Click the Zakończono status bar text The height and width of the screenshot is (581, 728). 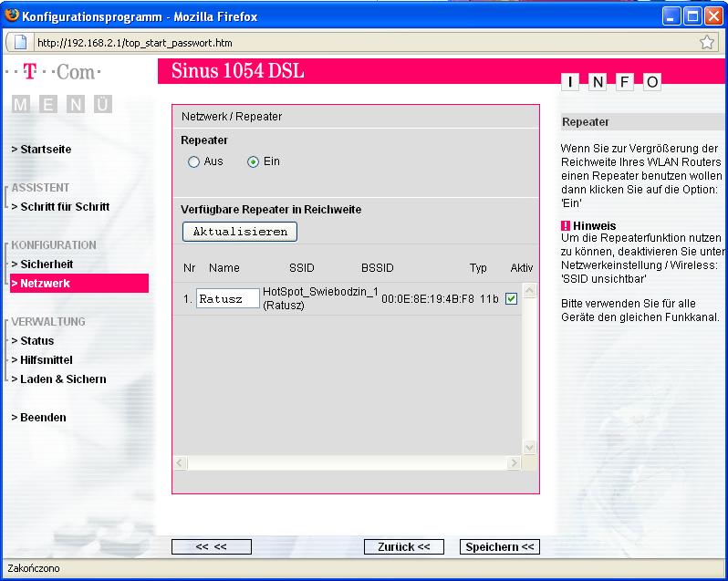click(34, 568)
